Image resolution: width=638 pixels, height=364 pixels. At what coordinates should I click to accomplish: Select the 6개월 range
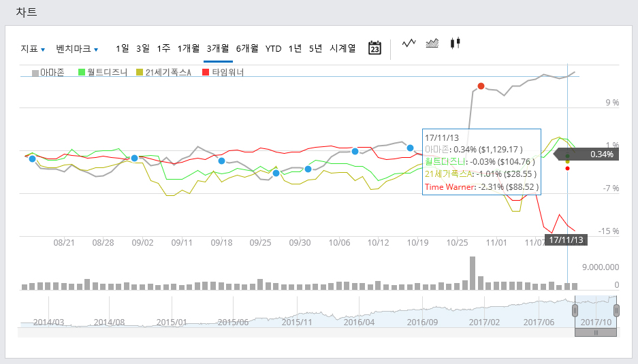(247, 48)
